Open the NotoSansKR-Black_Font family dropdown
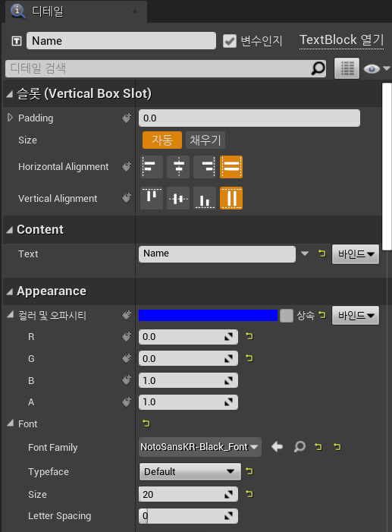 [200, 447]
